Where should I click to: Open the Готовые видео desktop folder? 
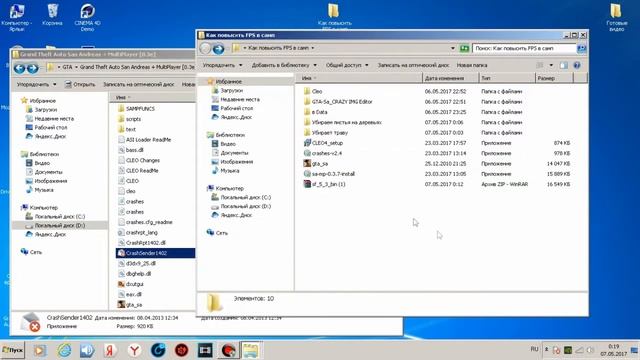tap(616, 17)
